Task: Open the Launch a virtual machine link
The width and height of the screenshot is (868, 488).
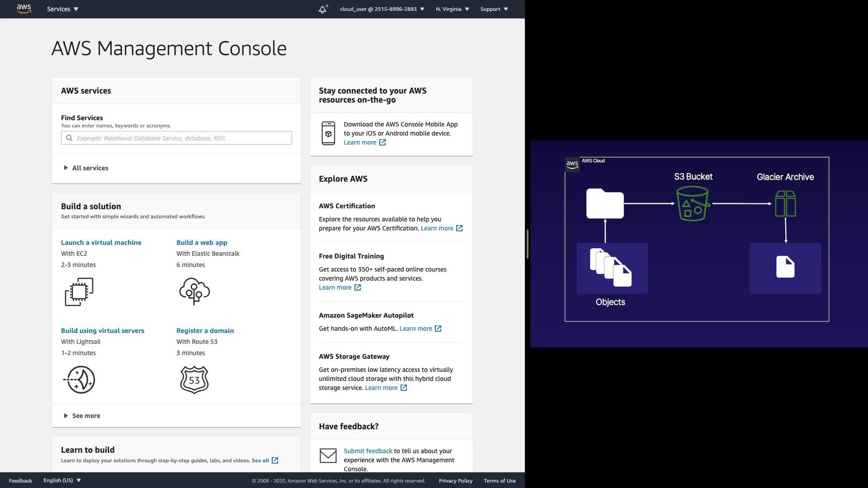Action: click(101, 243)
